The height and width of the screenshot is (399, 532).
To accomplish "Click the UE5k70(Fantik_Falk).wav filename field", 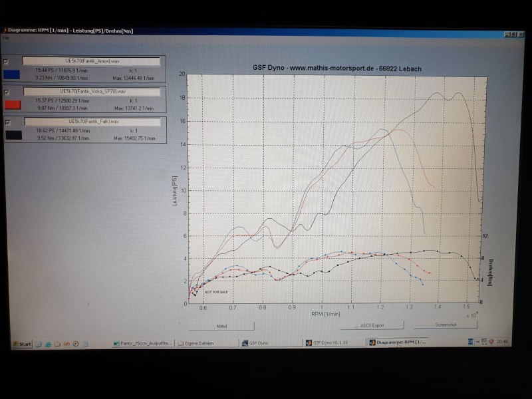I will point(91,122).
